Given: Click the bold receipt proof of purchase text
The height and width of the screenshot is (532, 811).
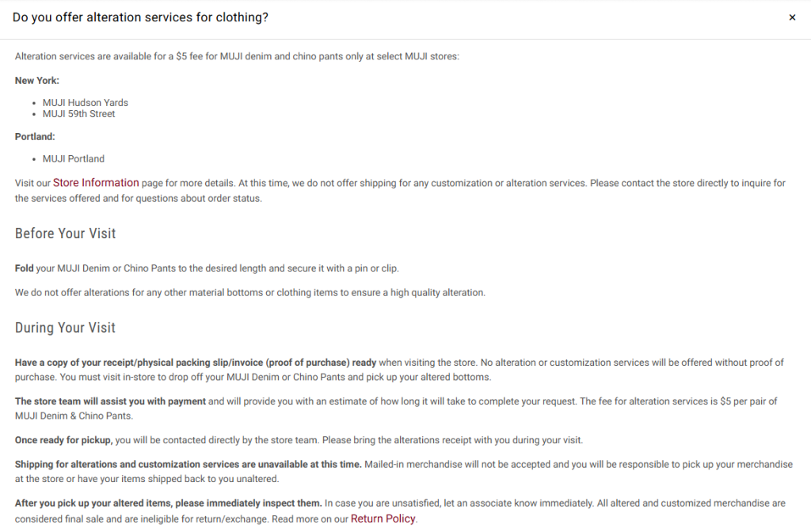Looking at the screenshot, I should click(196, 363).
